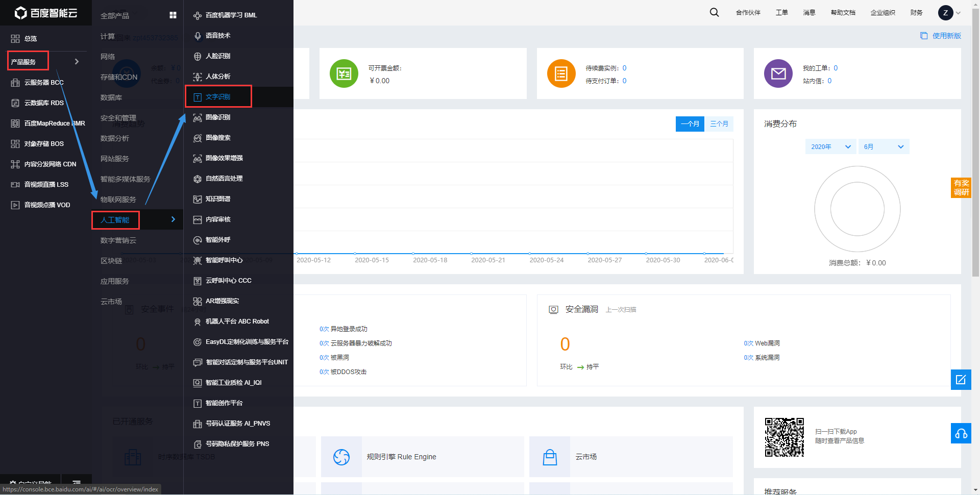The height and width of the screenshot is (495, 980).
Task: Click the blue feedback edit floating icon
Action: 961,380
